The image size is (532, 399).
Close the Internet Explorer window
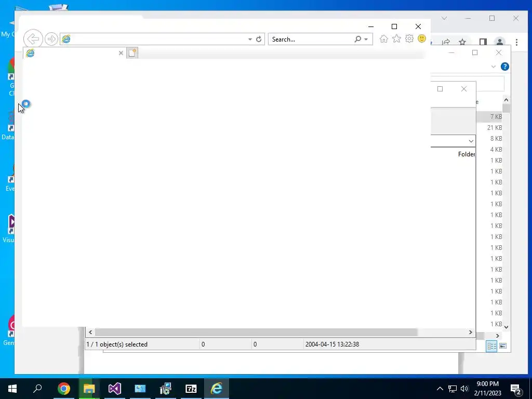point(418,26)
